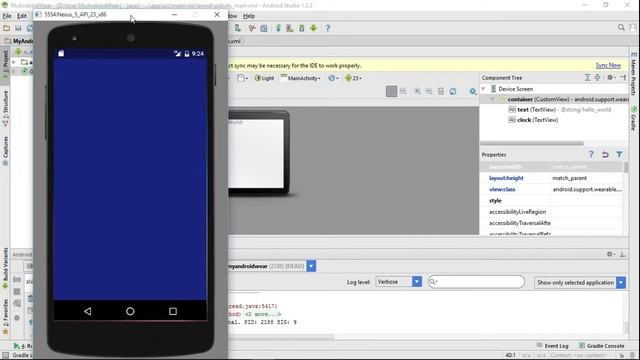Open the Event Log button

pos(552,346)
